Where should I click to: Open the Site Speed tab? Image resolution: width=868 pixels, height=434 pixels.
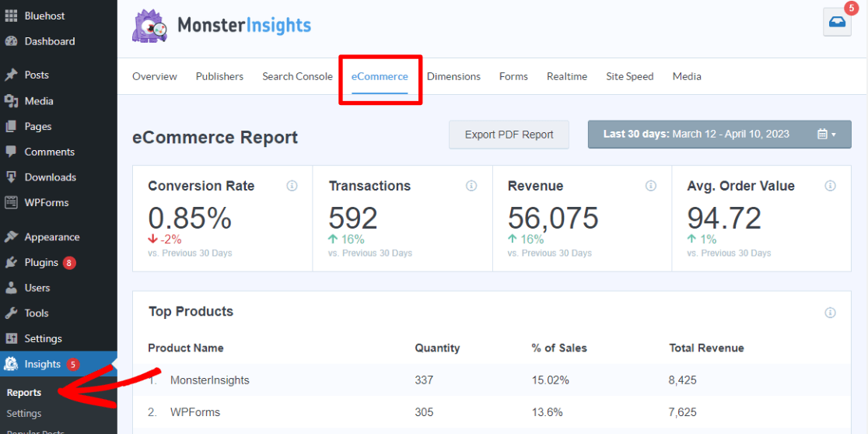pyautogui.click(x=630, y=76)
